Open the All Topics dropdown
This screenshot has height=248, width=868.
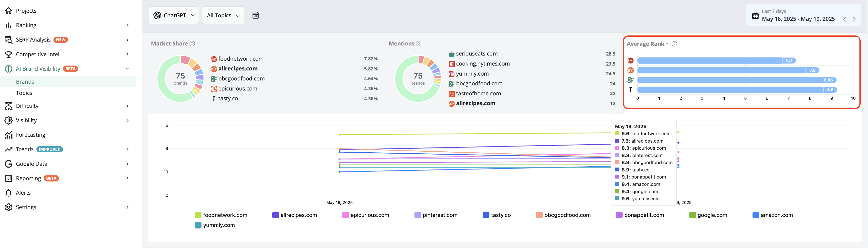(x=223, y=15)
